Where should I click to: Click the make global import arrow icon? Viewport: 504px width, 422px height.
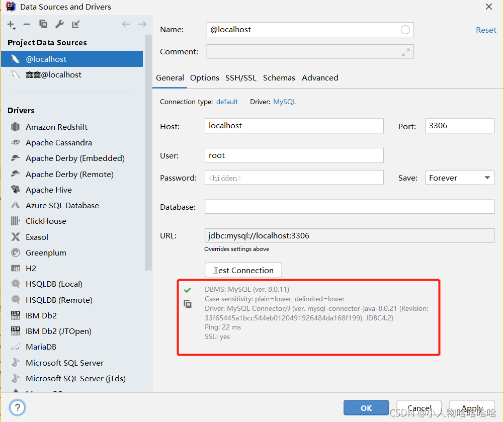pos(76,24)
